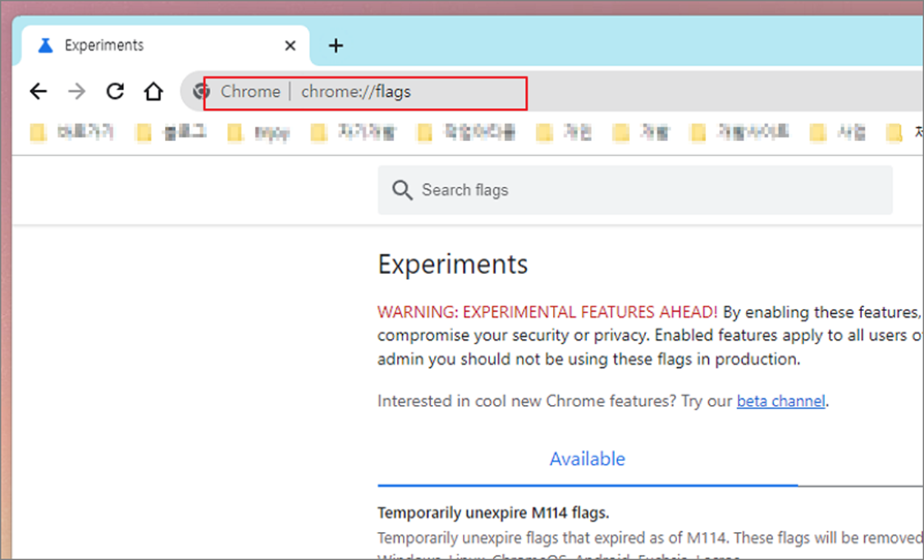The width and height of the screenshot is (924, 560).
Task: Open the fifth bookmark folder on the bookmarks bar
Action: coord(466,133)
